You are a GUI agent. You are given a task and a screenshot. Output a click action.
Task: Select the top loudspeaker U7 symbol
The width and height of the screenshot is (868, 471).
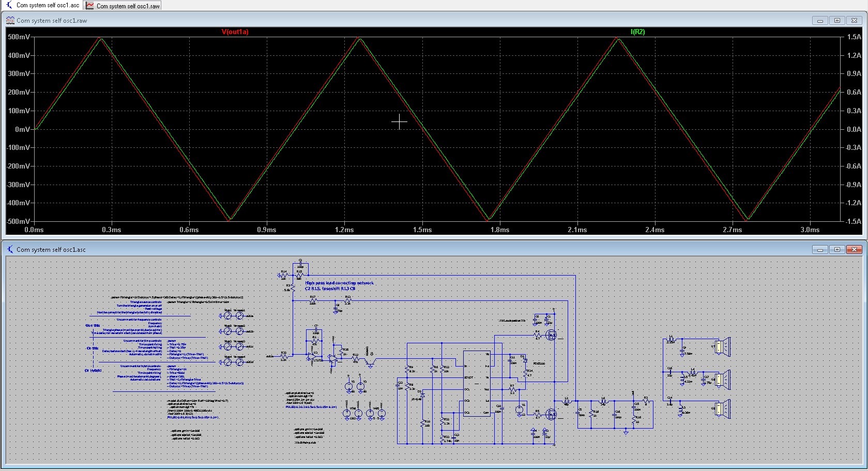(722, 346)
